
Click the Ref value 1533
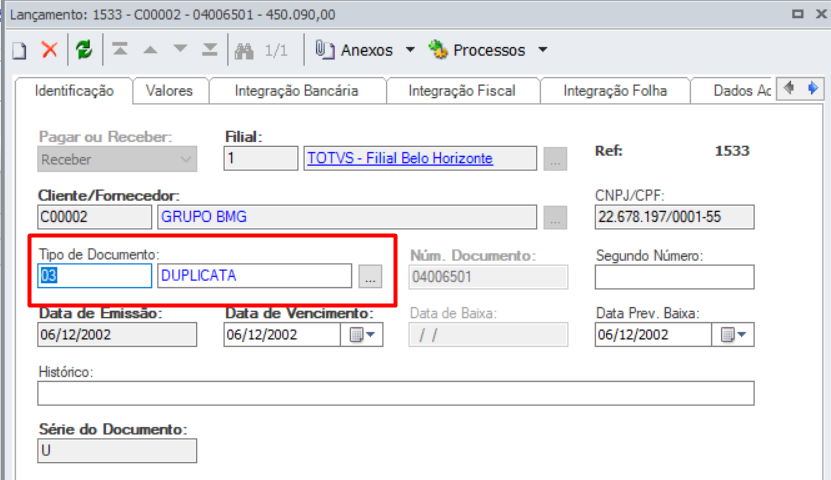(732, 151)
